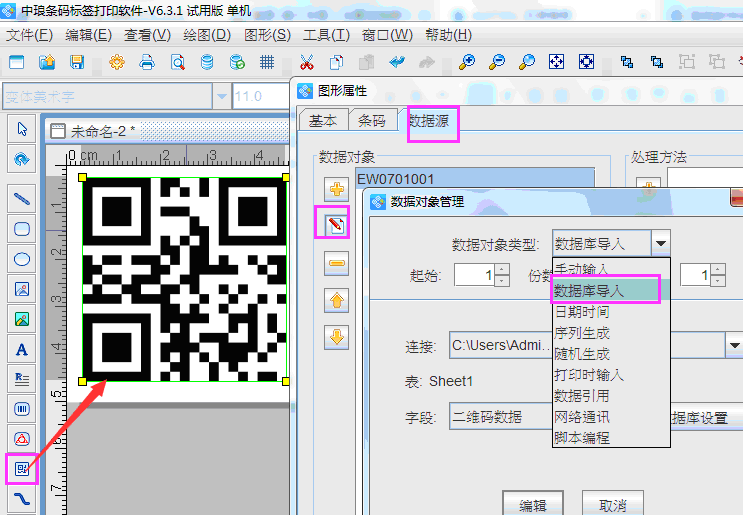Click the yellow plus add data object icon

point(337,188)
